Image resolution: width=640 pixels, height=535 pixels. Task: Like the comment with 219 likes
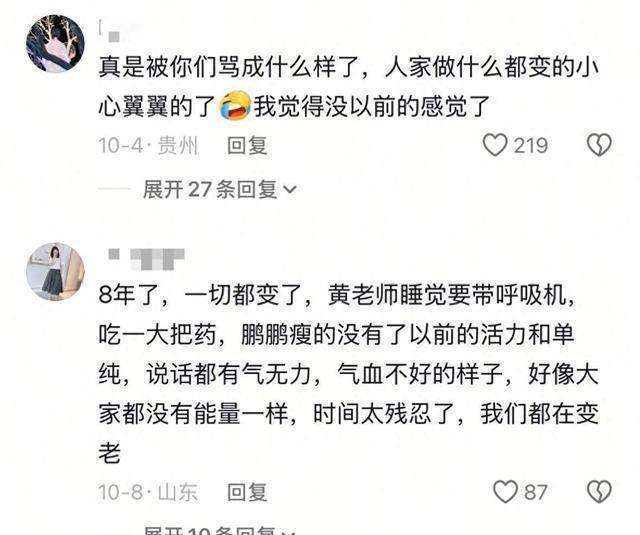(x=495, y=145)
